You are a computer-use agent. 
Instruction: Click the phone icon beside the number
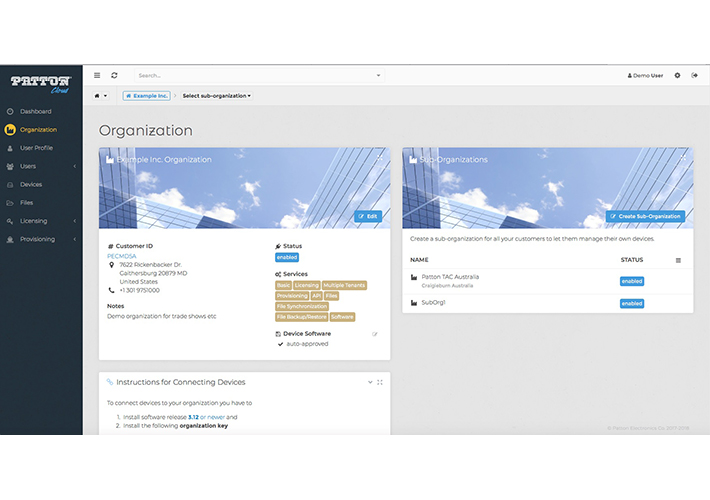tap(111, 290)
